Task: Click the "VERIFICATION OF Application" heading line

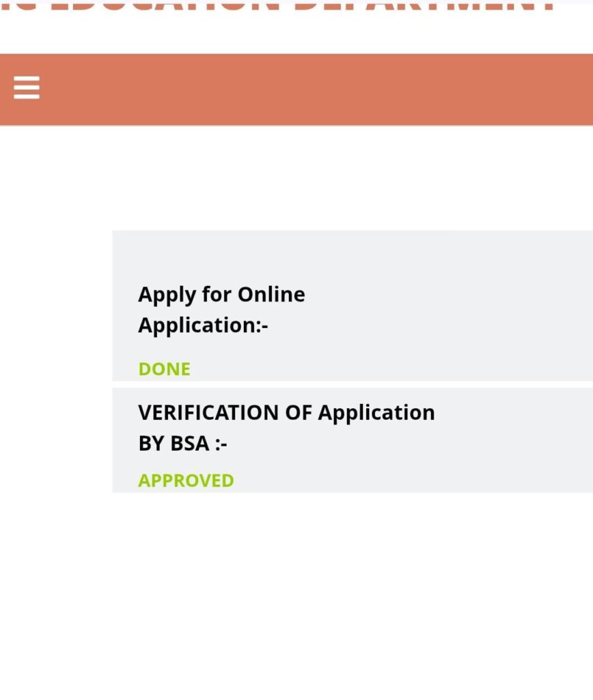Action: coord(286,413)
